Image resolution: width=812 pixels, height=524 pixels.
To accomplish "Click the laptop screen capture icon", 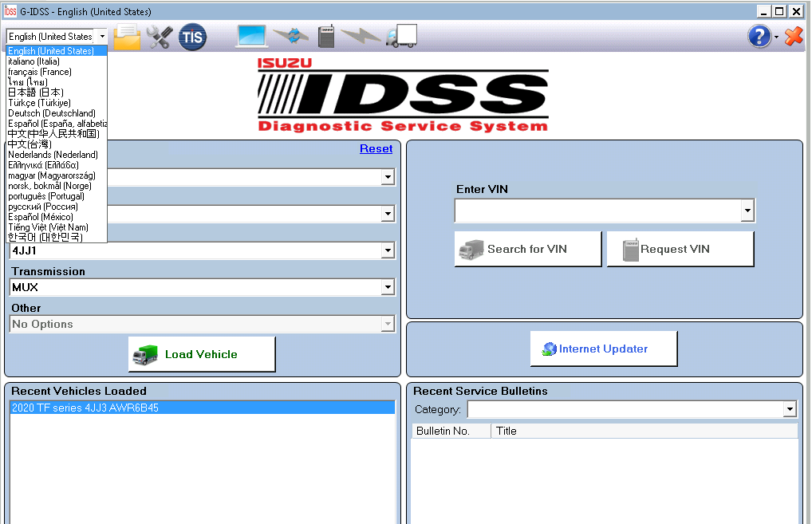I will coord(251,36).
